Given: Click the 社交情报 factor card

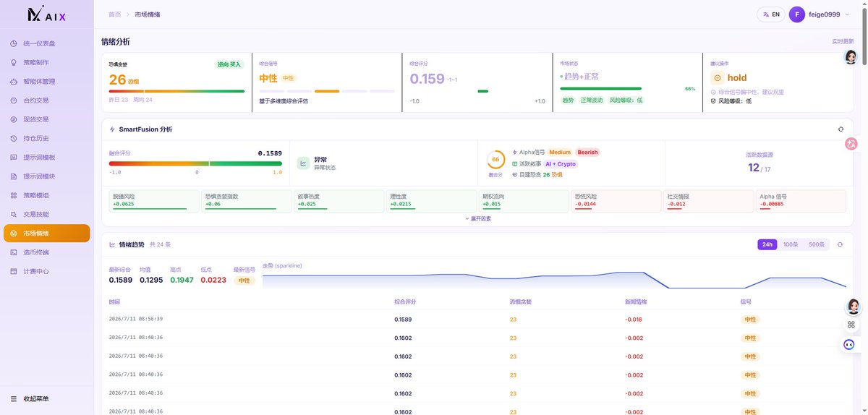Looking at the screenshot, I should pos(709,201).
